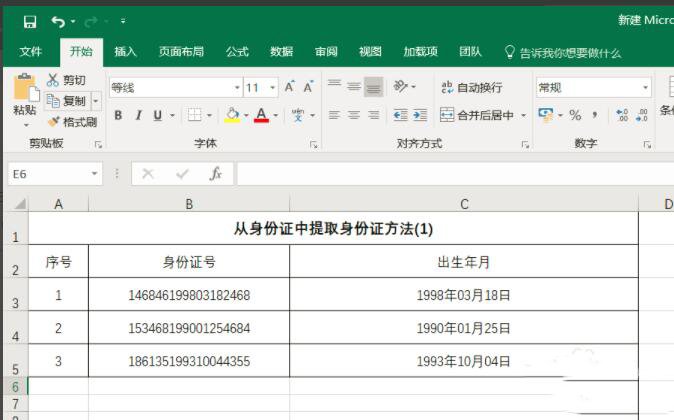Switch to the 页面布局 ribbon tab
The width and height of the screenshot is (674, 420).
[181, 52]
